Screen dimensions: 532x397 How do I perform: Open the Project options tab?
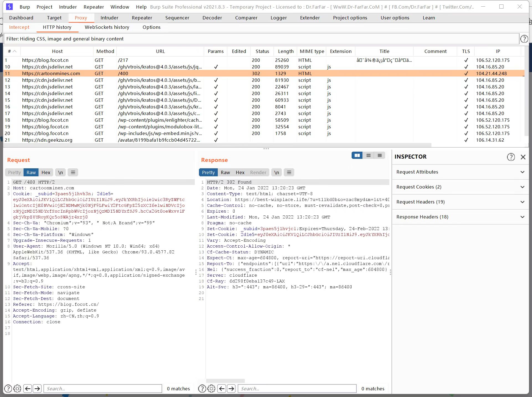click(350, 18)
